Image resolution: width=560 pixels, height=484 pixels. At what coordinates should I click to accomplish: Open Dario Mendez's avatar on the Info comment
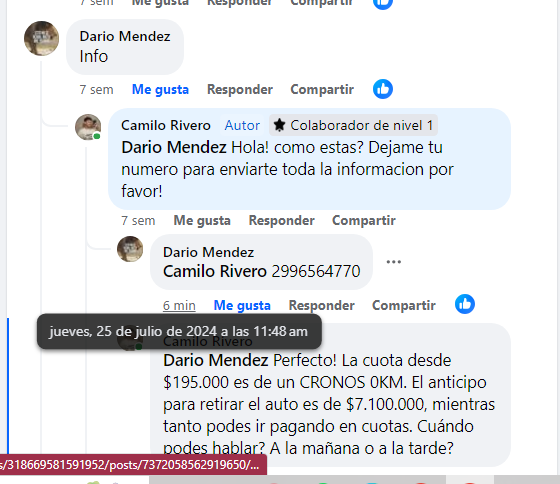click(x=41, y=38)
